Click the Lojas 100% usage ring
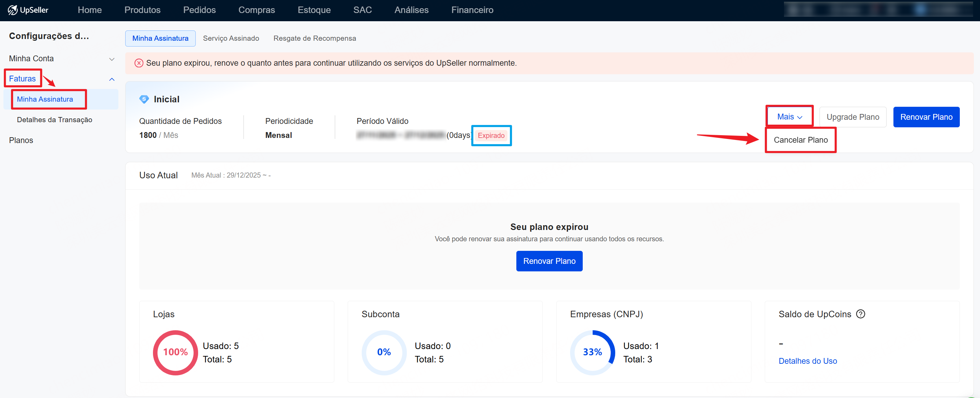Screen dimensions: 980x398 pos(176,352)
